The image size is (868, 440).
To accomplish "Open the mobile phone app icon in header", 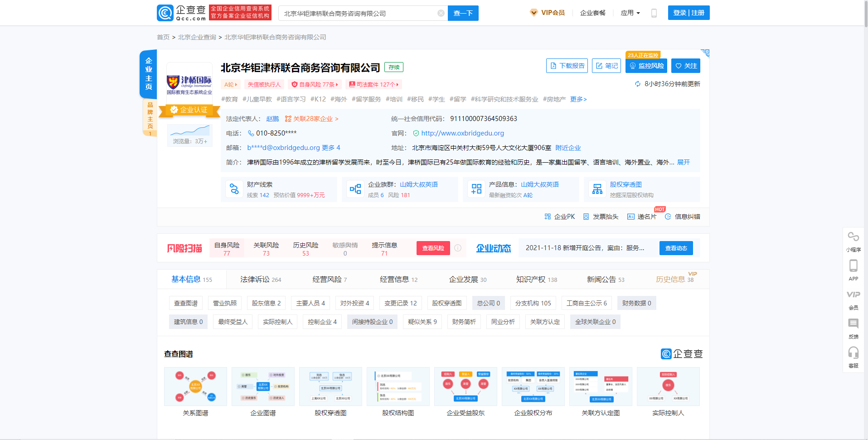I will (654, 13).
